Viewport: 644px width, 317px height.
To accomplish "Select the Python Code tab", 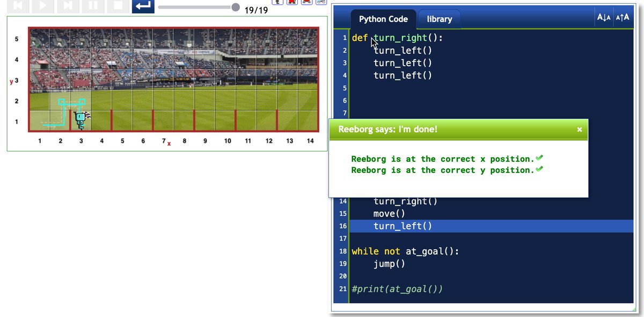I will tap(384, 19).
